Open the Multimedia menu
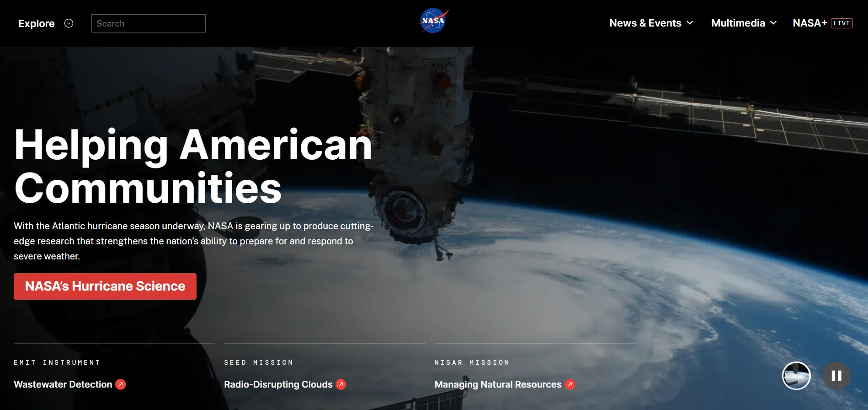 [x=738, y=23]
